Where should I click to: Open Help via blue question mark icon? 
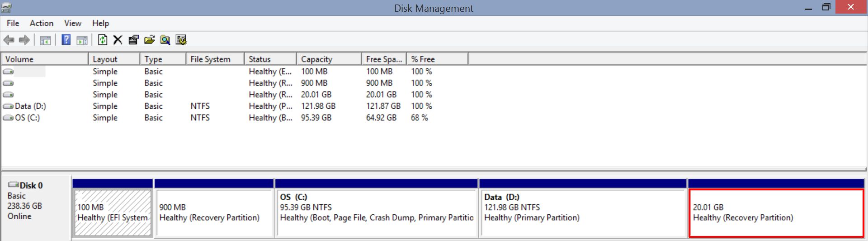click(x=66, y=40)
